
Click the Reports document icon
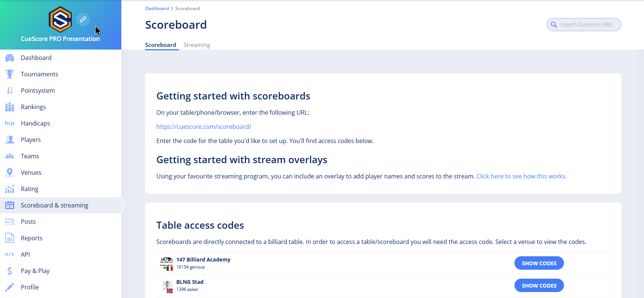coord(10,238)
